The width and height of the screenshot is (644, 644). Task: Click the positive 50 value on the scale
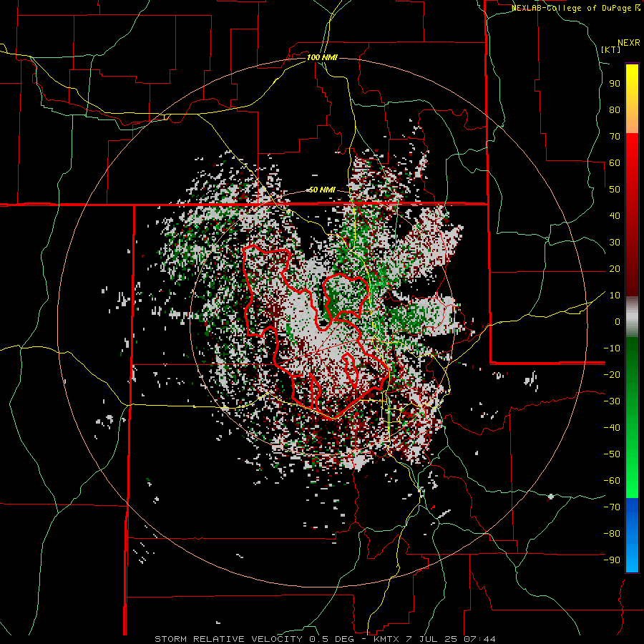(x=615, y=190)
